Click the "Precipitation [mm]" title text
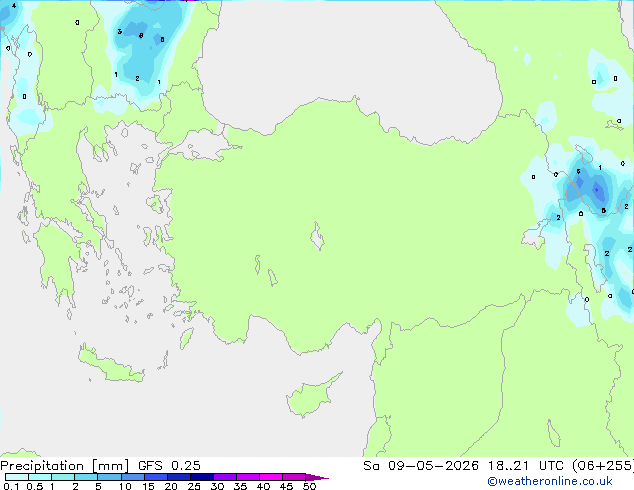 tap(65, 466)
